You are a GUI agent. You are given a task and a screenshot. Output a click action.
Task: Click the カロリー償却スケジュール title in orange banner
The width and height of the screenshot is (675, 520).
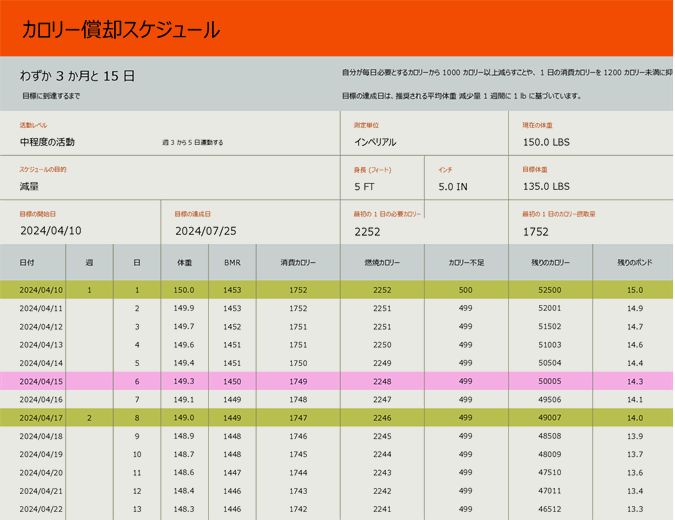[x=120, y=30]
